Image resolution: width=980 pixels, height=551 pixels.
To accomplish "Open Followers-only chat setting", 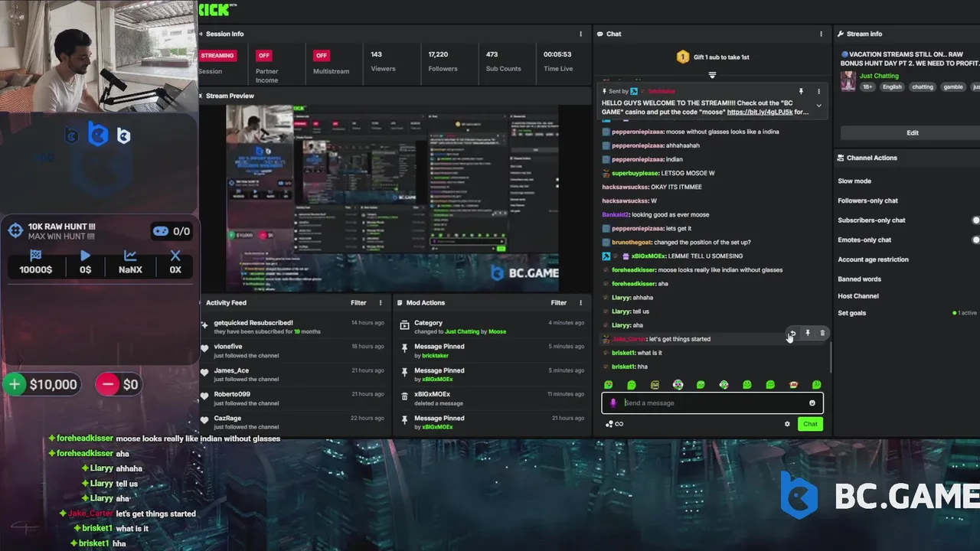I will point(867,201).
